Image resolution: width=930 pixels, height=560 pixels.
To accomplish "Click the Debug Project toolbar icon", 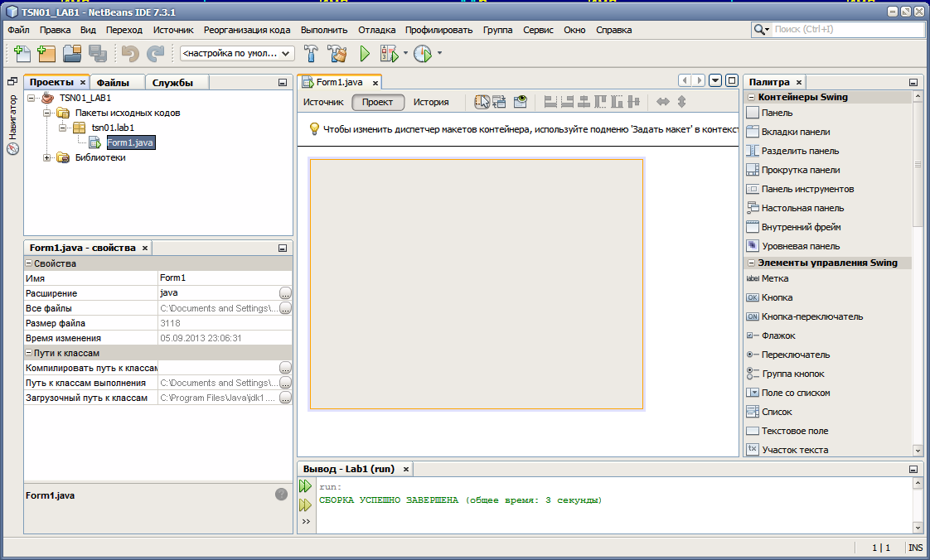I will coord(390,54).
